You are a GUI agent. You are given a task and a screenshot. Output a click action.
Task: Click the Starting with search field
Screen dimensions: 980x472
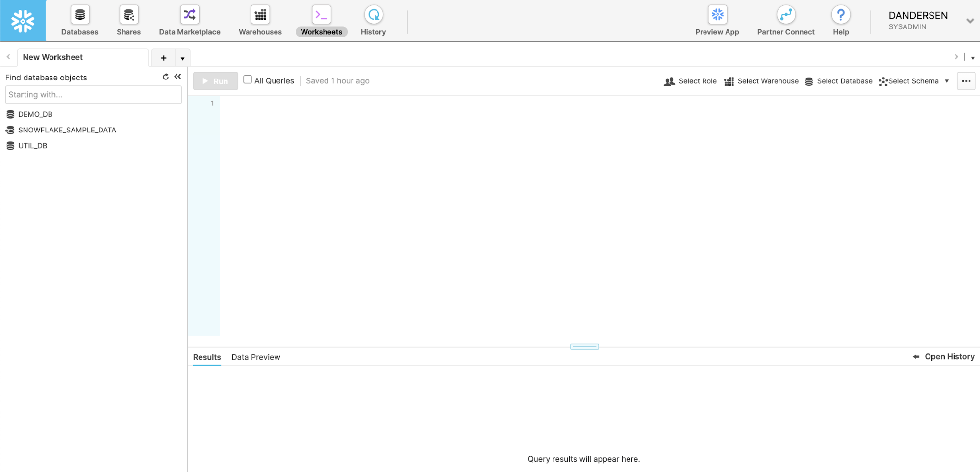(93, 95)
